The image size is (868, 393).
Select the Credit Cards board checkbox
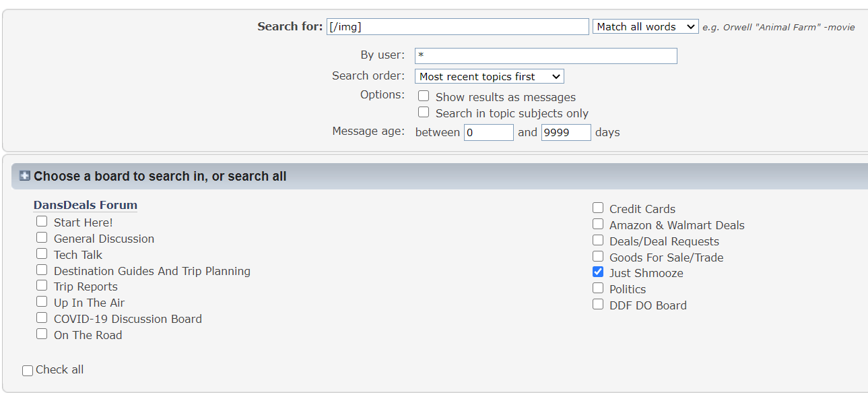pyautogui.click(x=598, y=208)
